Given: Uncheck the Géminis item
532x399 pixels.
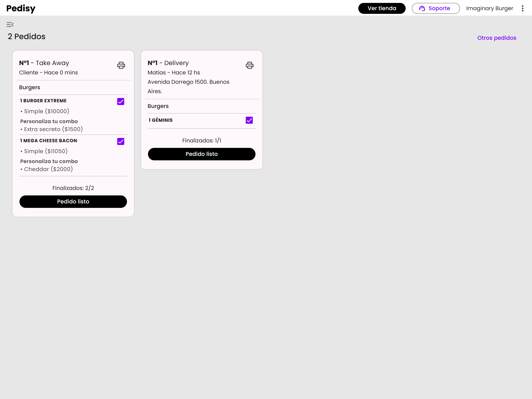Looking at the screenshot, I should tap(249, 120).
